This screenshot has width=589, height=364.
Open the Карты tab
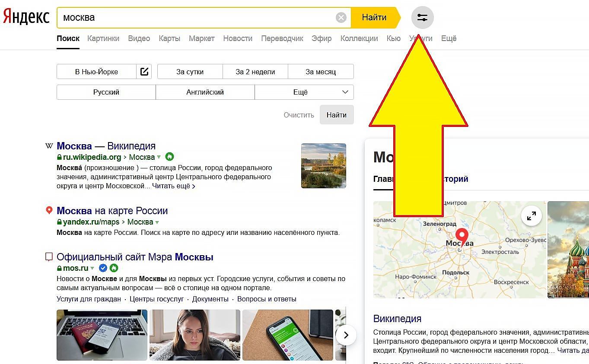(x=169, y=38)
